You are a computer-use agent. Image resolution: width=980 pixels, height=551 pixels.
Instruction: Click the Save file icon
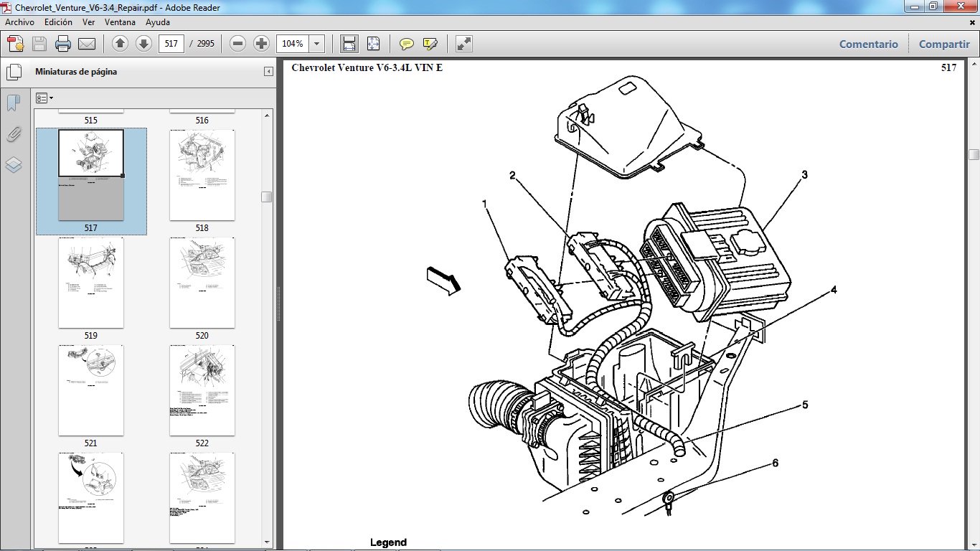pyautogui.click(x=39, y=44)
